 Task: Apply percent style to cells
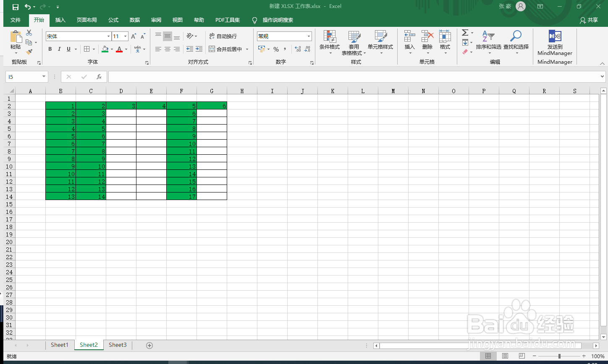[x=276, y=49]
